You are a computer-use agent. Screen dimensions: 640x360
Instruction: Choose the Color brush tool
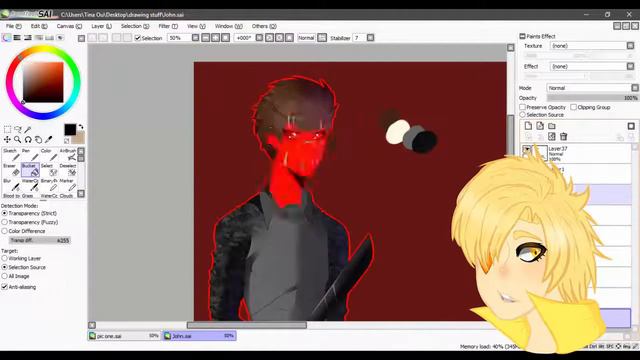(49, 155)
